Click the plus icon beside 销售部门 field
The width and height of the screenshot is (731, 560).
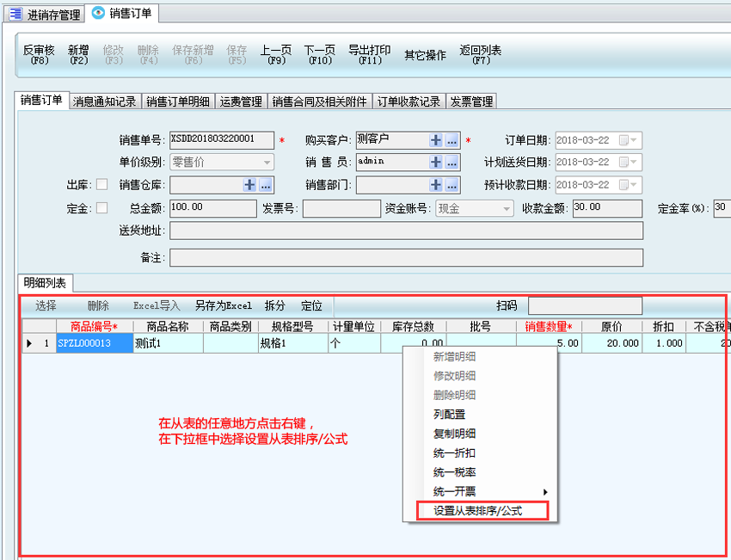(x=436, y=184)
